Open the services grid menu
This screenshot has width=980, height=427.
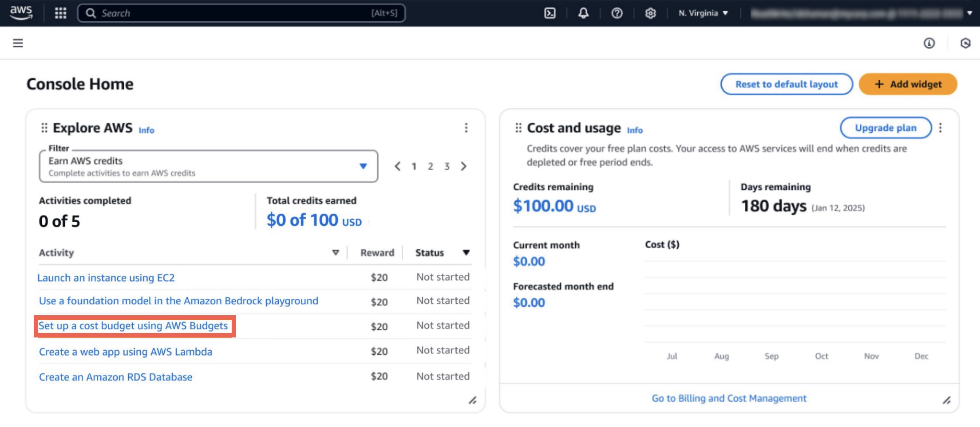(60, 13)
